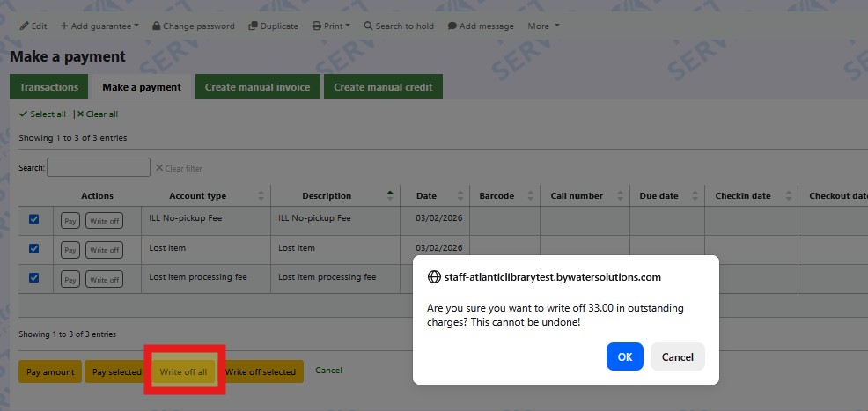
Task: Toggle Lost item processing fee checkbox
Action: click(34, 278)
